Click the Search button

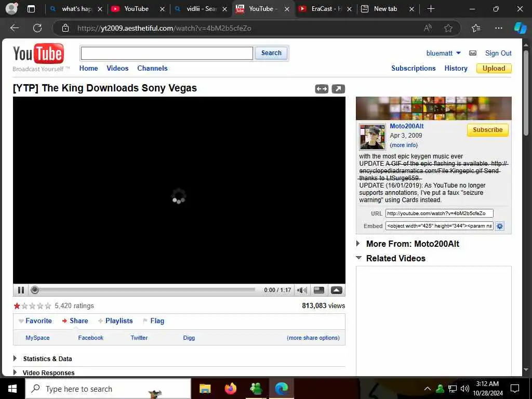point(271,53)
